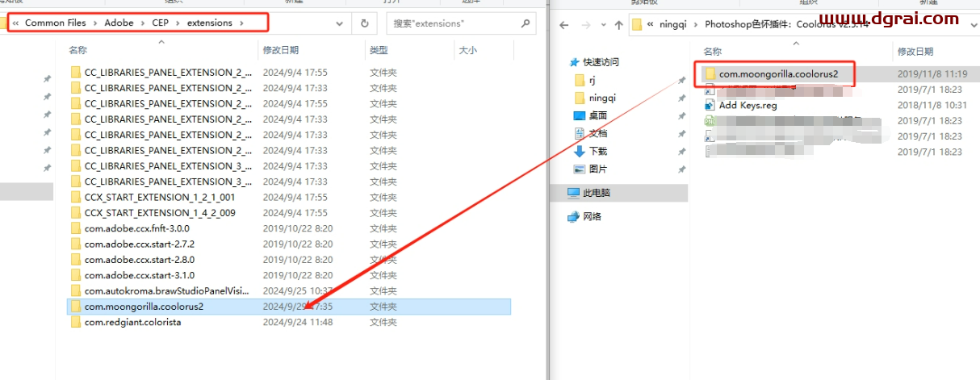This screenshot has width=980, height=380.
Task: Expand the chevron after CEP
Action: pyautogui.click(x=178, y=23)
